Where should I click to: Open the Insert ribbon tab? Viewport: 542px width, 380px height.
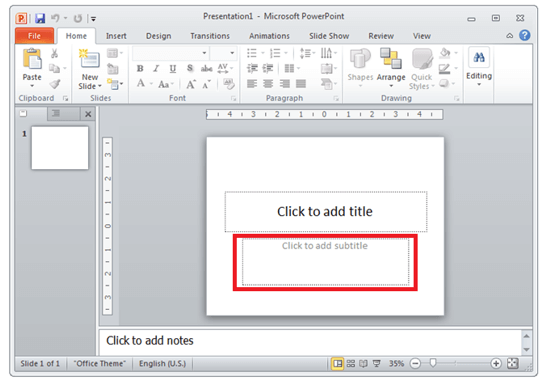(x=116, y=36)
